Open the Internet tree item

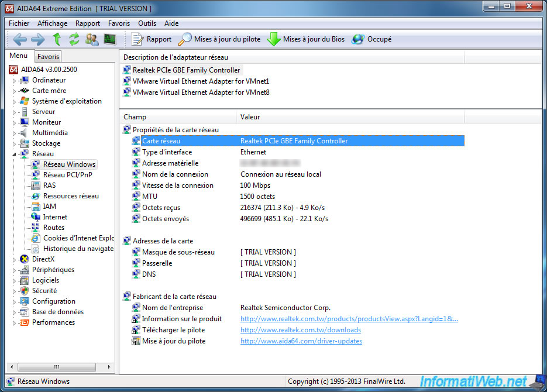(x=55, y=217)
